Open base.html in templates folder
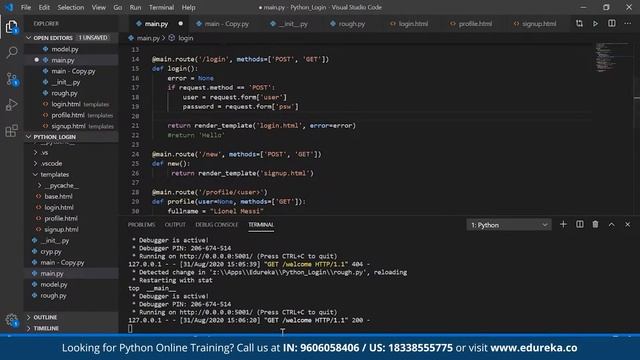This screenshot has width=640, height=360. tap(58, 196)
